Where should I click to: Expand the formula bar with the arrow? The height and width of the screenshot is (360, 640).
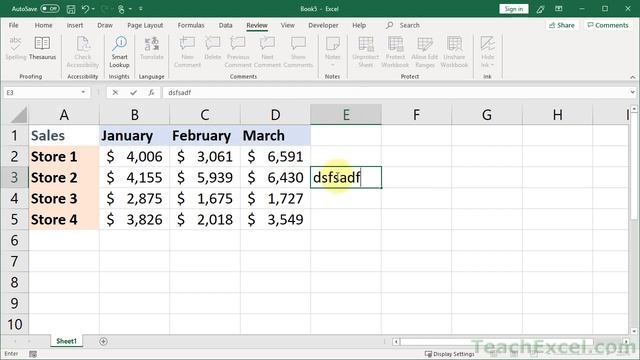coord(633,93)
